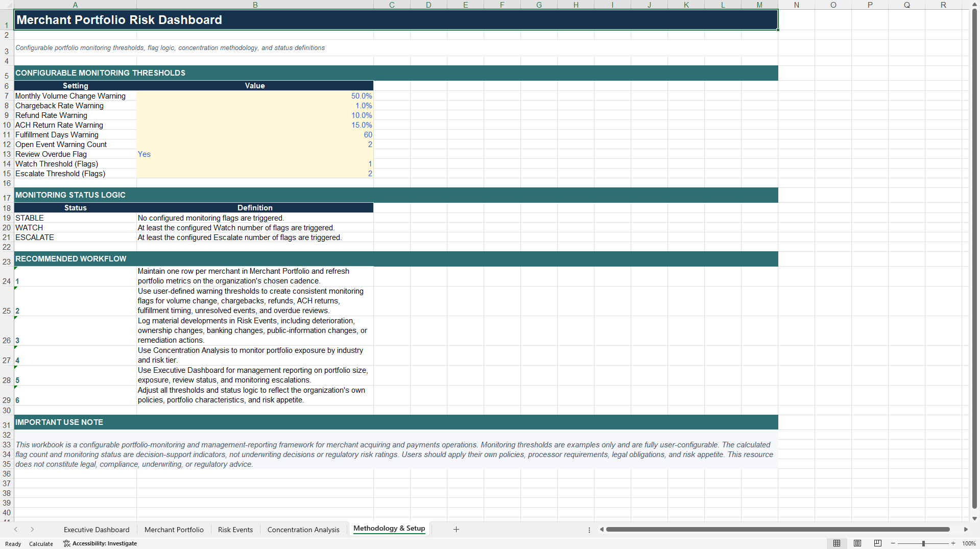Image resolution: width=980 pixels, height=549 pixels.
Task: Select the ACH Return Rate Warning value 15.0%
Action: tap(255, 125)
